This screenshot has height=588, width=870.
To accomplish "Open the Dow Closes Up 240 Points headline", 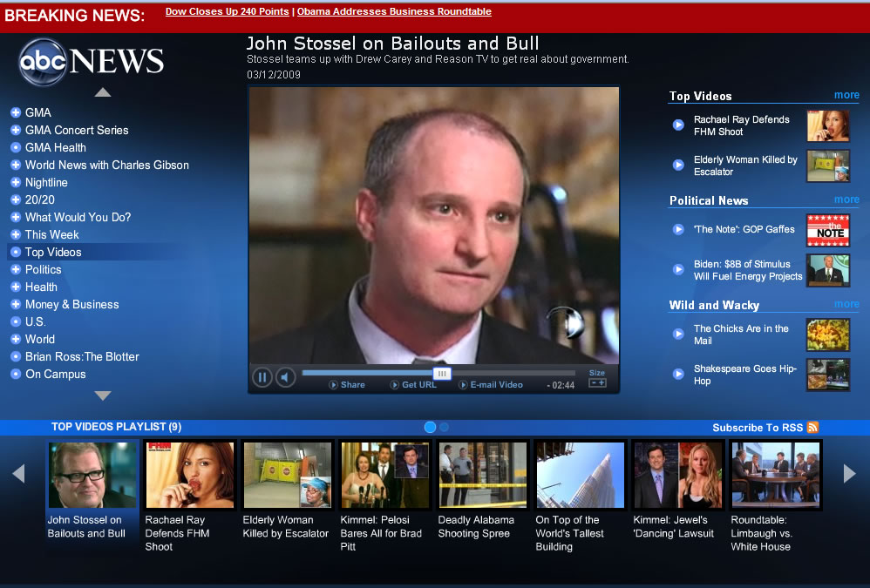I will [x=227, y=11].
